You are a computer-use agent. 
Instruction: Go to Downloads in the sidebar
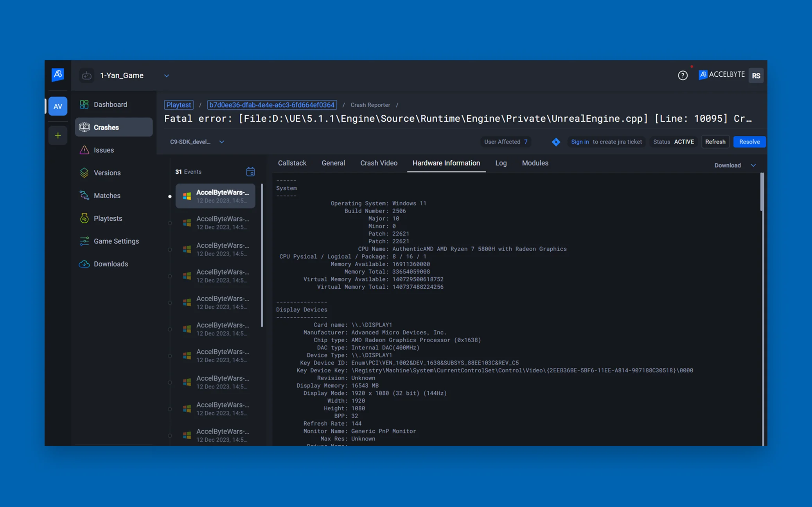click(114, 264)
